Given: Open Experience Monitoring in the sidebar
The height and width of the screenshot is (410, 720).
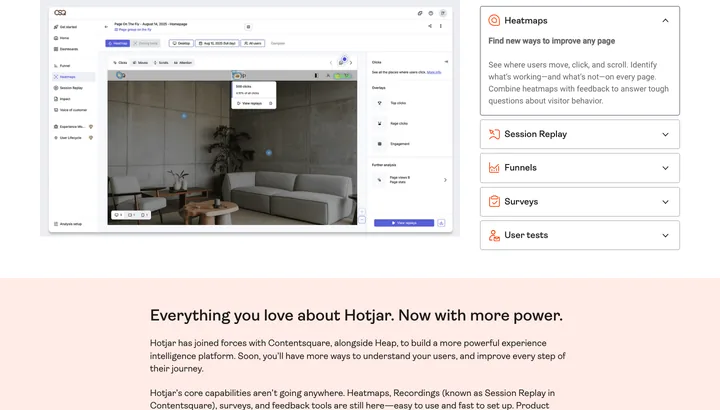Looking at the screenshot, I should click(x=70, y=127).
